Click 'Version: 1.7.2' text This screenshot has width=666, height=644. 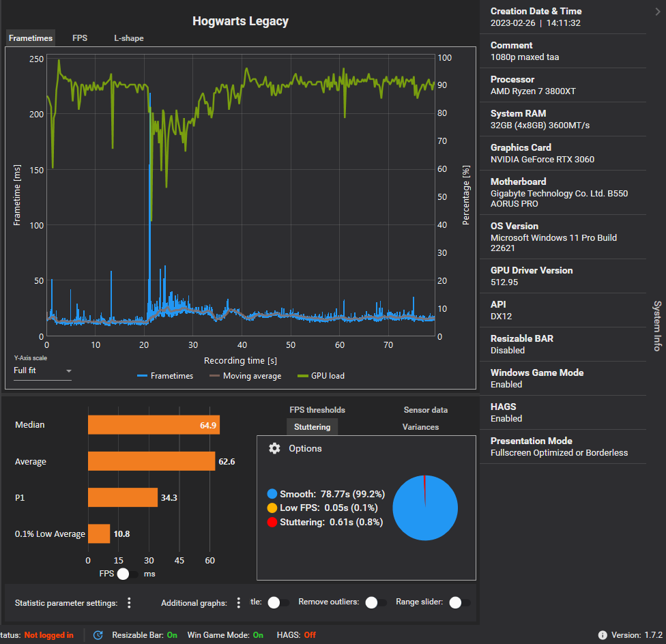[x=637, y=635]
